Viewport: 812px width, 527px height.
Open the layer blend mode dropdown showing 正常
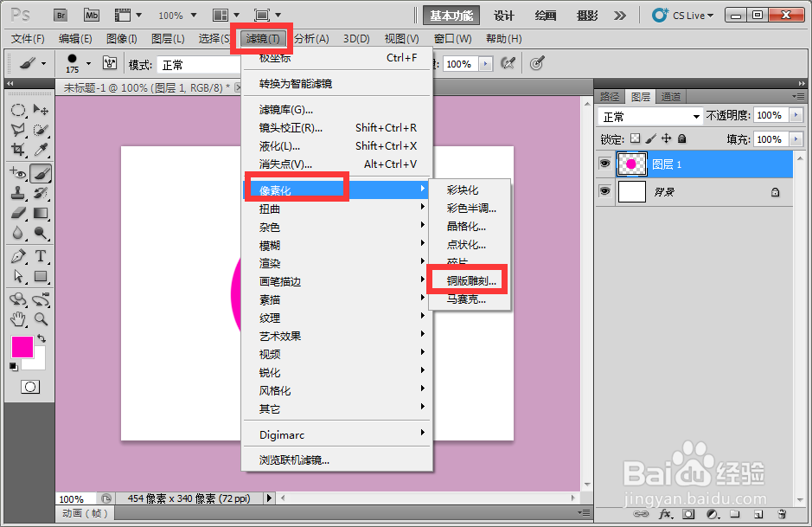click(x=649, y=115)
